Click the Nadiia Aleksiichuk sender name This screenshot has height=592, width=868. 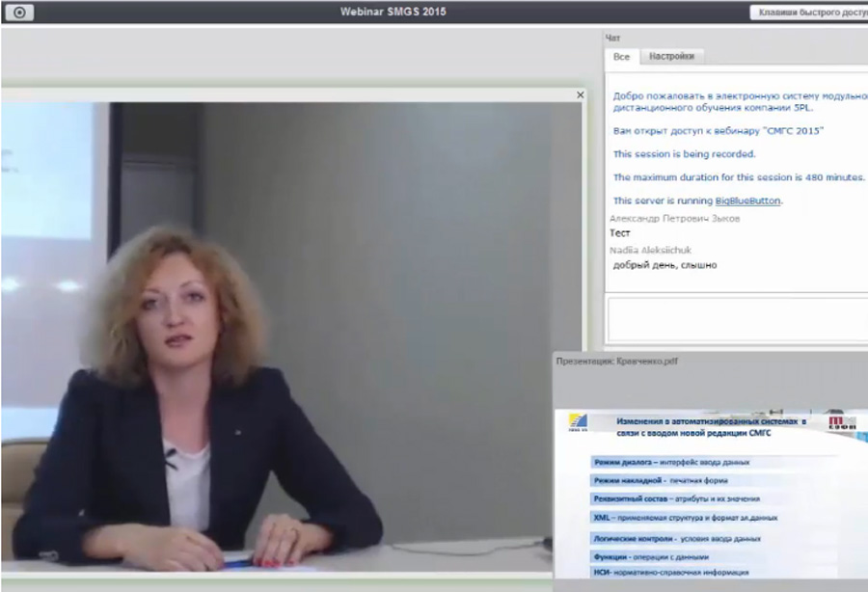650,250
